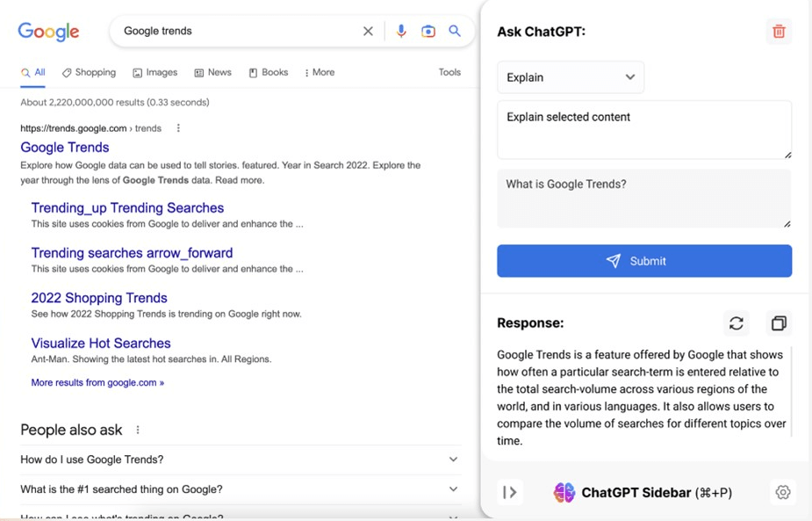Click the Google logo
Image resolution: width=812 pixels, height=521 pixels.
click(48, 31)
